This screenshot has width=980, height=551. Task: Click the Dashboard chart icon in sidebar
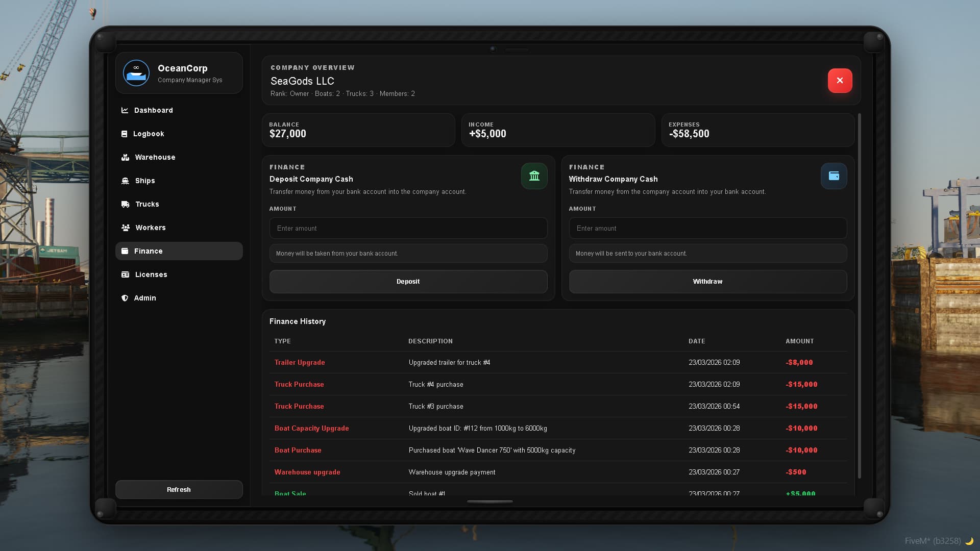[x=125, y=110]
